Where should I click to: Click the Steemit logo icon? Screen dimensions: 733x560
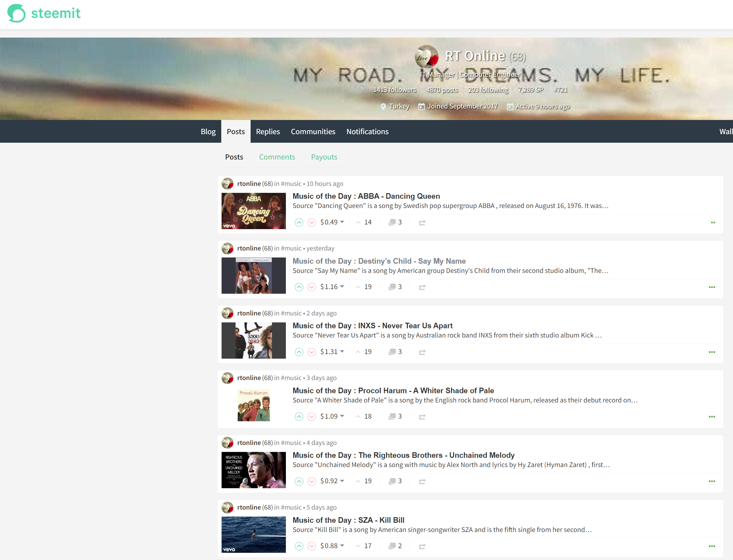pos(17,13)
